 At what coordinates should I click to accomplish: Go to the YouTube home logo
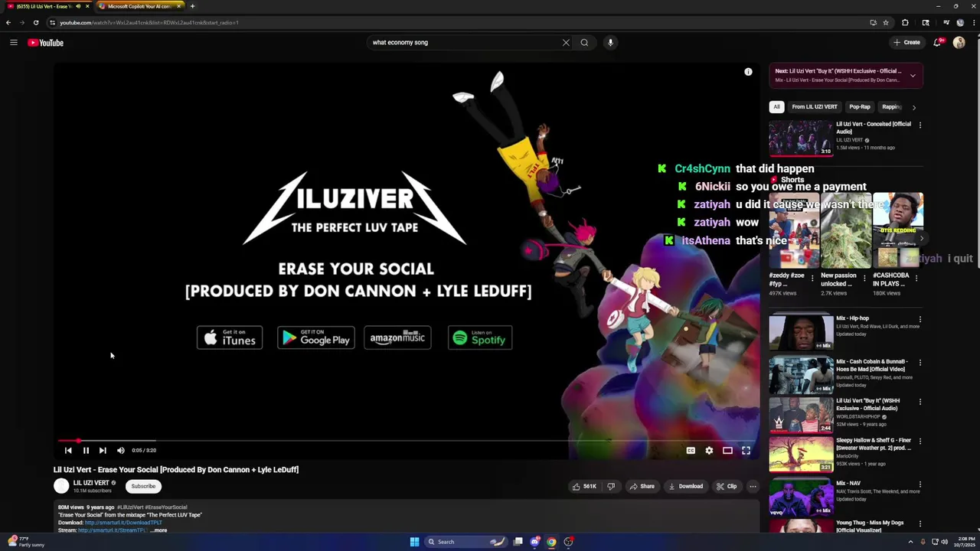click(46, 43)
